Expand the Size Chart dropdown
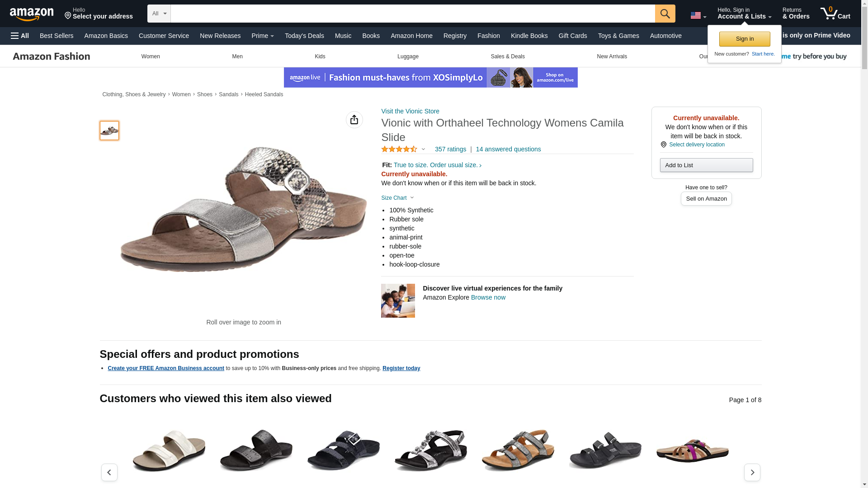Screen dimensions: 868x488 [x=397, y=198]
